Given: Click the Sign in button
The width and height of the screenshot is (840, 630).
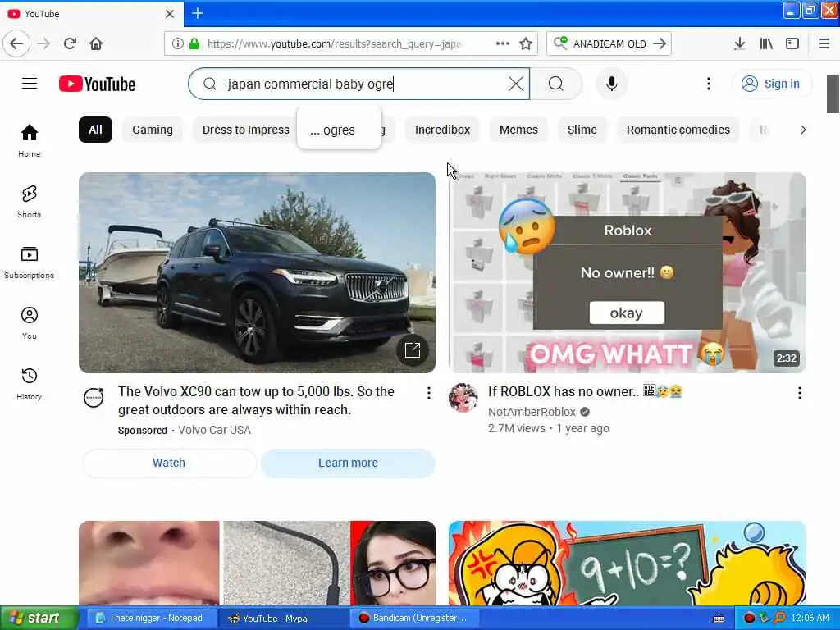Looking at the screenshot, I should [x=771, y=84].
